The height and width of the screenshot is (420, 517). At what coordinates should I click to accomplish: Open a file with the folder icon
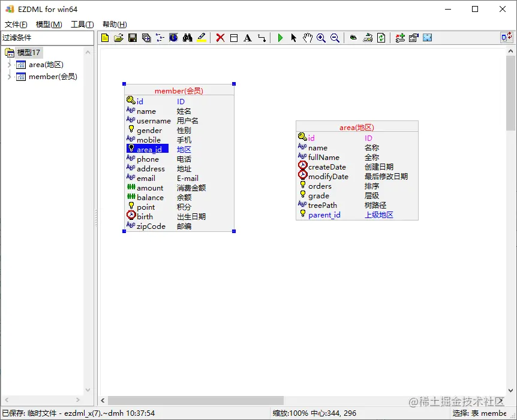(119, 38)
